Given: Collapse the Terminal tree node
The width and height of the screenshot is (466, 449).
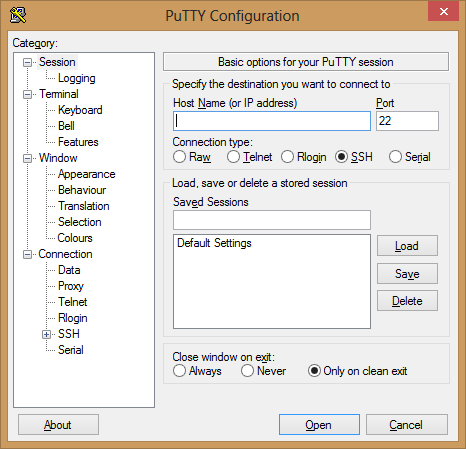Looking at the screenshot, I should (27, 94).
